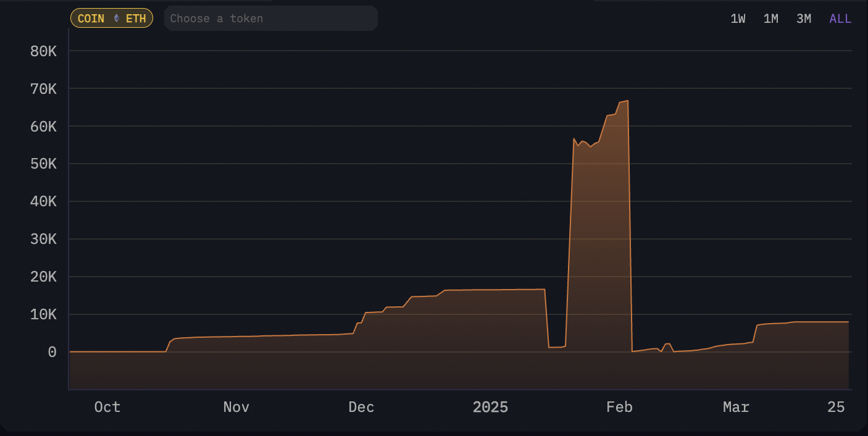Image resolution: width=868 pixels, height=436 pixels.
Task: Set the time range to 3M
Action: coord(803,19)
